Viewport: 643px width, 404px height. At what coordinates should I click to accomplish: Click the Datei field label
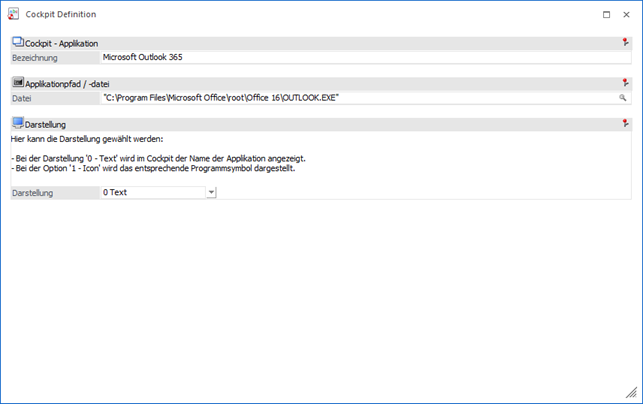click(x=22, y=98)
